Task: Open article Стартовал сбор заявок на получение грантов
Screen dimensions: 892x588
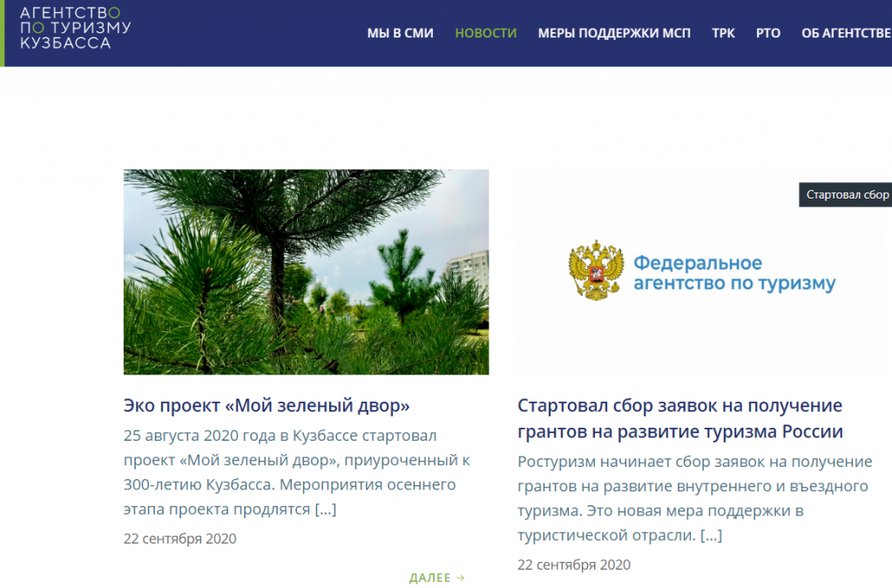Action: (679, 418)
